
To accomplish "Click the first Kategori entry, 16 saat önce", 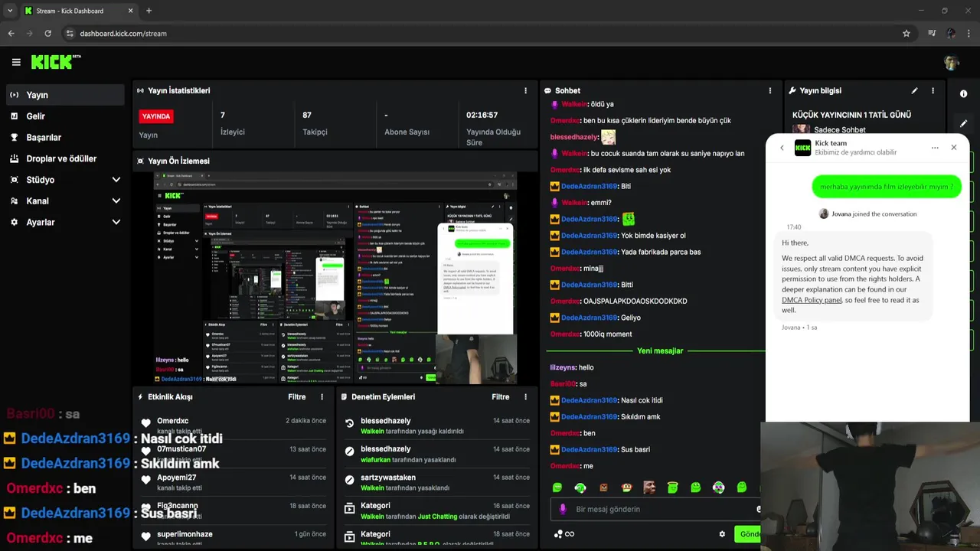I will coord(438,510).
